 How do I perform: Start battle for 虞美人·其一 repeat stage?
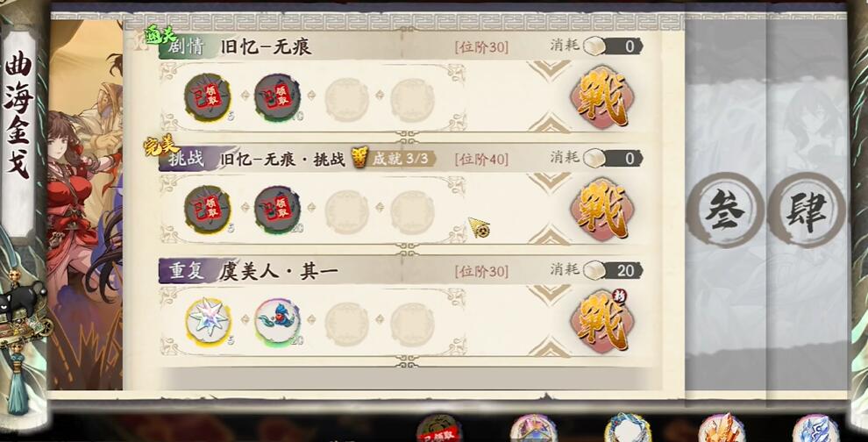(603, 322)
